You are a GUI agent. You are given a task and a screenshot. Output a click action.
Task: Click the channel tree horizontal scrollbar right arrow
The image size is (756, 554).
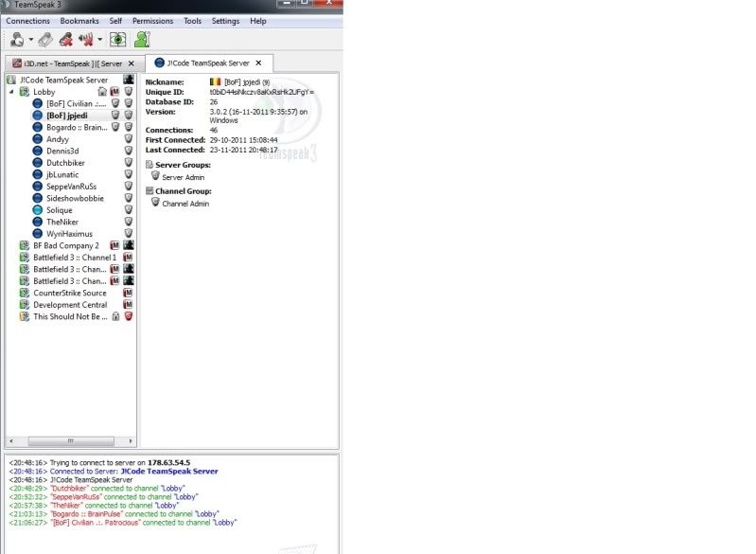[x=131, y=441]
